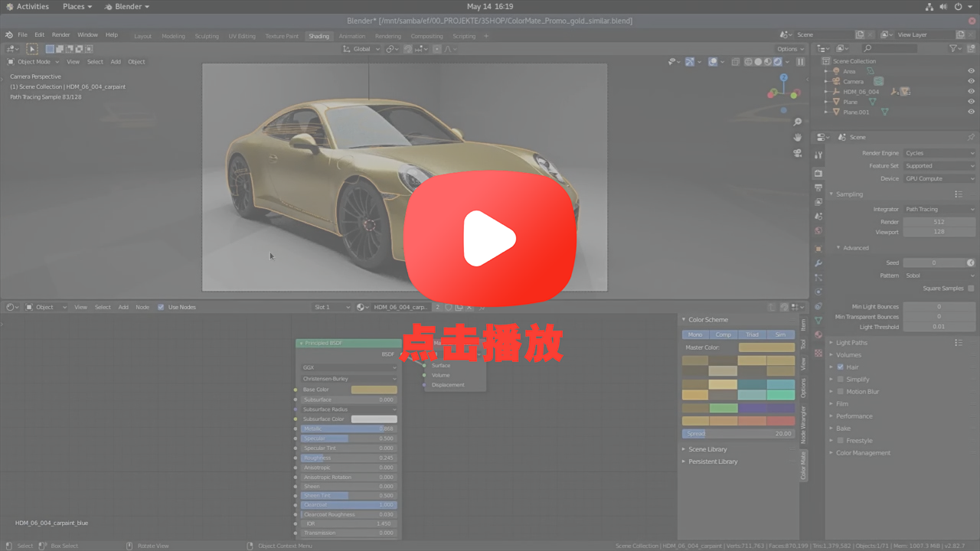Open the Particles properties tab icon

[818, 278]
